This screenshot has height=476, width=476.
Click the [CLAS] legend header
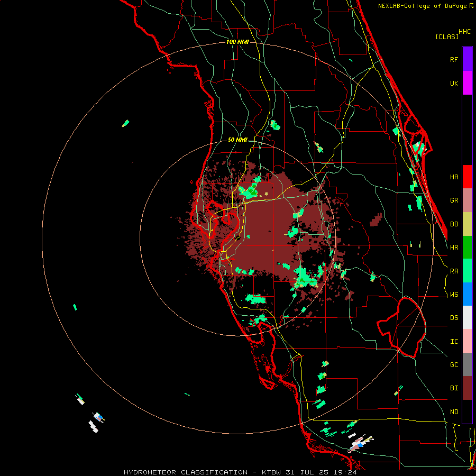tap(447, 36)
